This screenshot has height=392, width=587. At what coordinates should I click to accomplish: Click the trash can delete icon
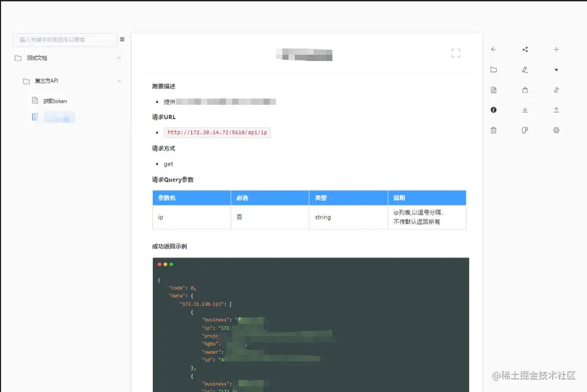[x=494, y=130]
